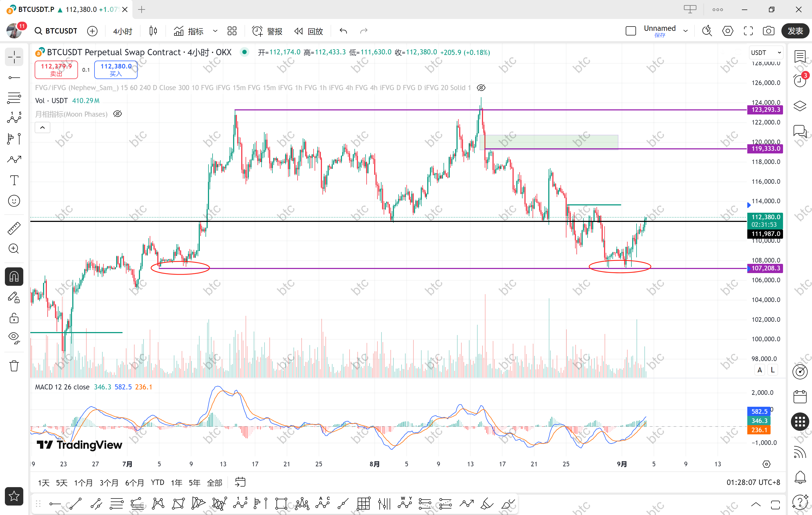Viewport: 812px width, 515px height.
Task: Open the 指标 indicators menu
Action: [x=189, y=31]
